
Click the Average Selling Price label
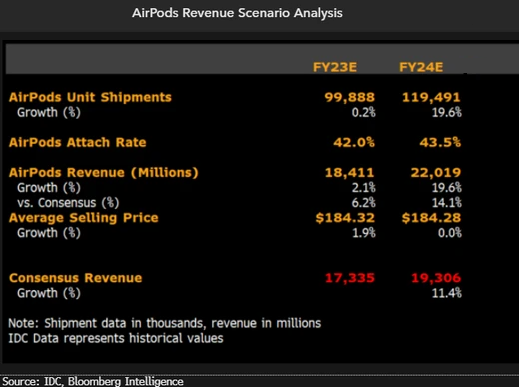84,218
